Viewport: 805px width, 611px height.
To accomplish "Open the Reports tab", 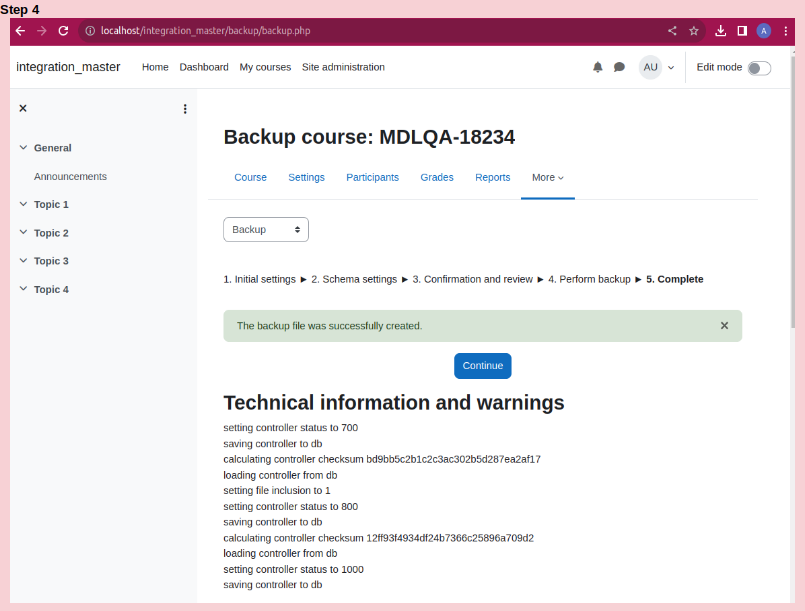I will pyautogui.click(x=492, y=178).
